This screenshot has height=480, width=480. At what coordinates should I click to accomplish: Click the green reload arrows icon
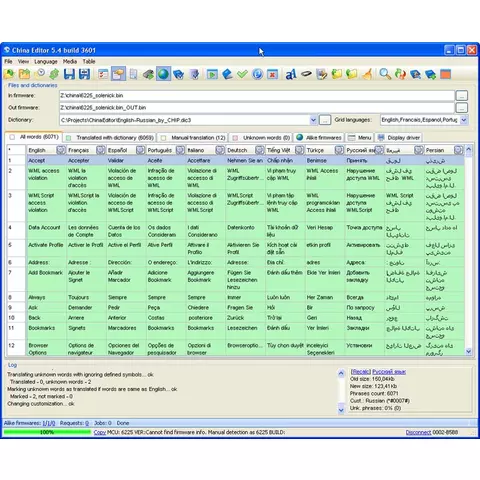(54, 74)
